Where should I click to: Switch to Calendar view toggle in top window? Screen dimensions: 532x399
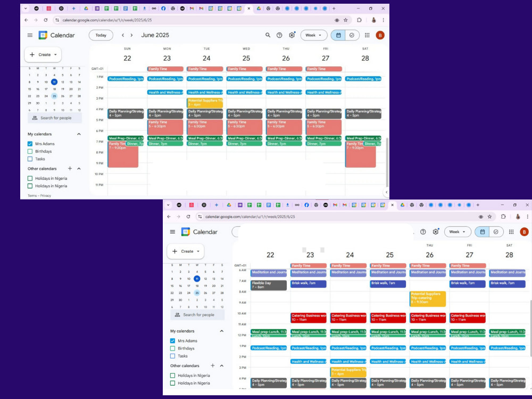pyautogui.click(x=338, y=35)
